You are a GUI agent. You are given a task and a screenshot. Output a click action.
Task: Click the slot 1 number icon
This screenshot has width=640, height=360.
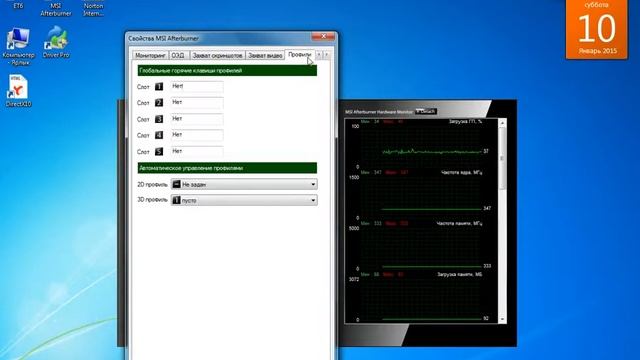pyautogui.click(x=159, y=87)
